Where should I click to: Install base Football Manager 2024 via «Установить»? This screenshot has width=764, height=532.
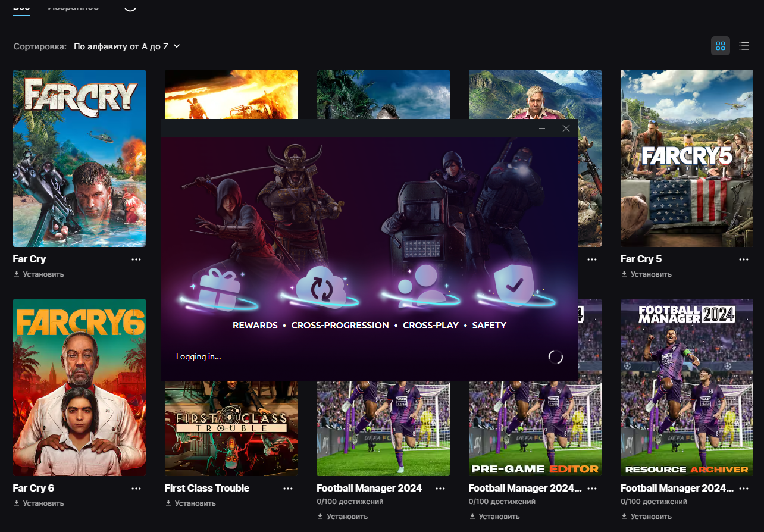pyautogui.click(x=342, y=517)
